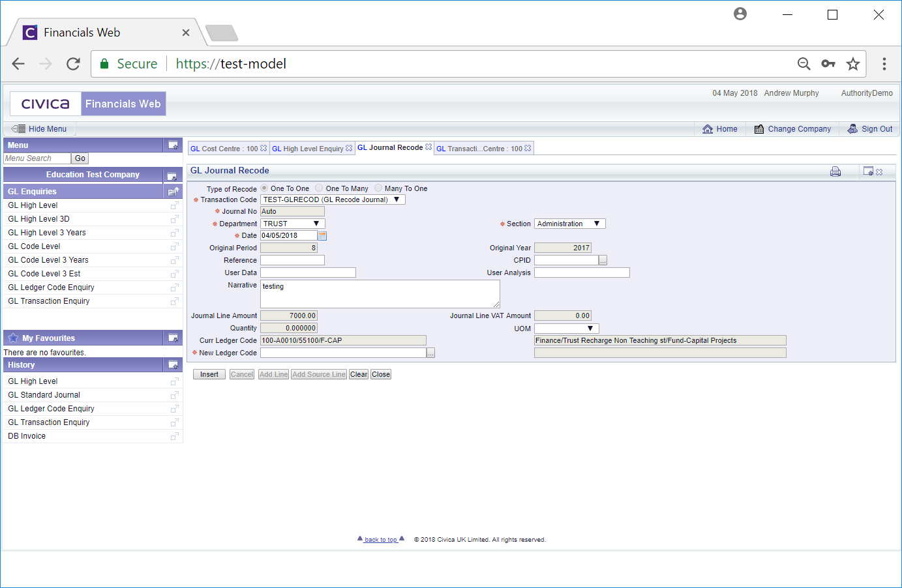Screen dimensions: 902x588
Task: Click the History panel collapse icon
Action: tap(173, 364)
